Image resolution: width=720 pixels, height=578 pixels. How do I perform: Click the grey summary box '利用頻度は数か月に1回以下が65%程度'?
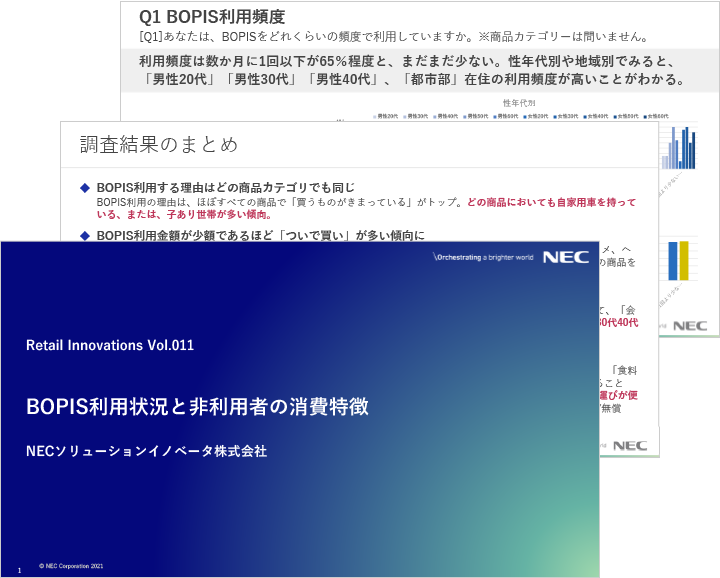(x=420, y=70)
